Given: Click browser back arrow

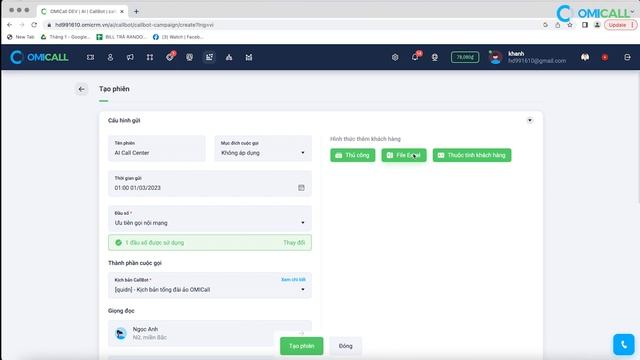Looking at the screenshot, I should [10, 25].
